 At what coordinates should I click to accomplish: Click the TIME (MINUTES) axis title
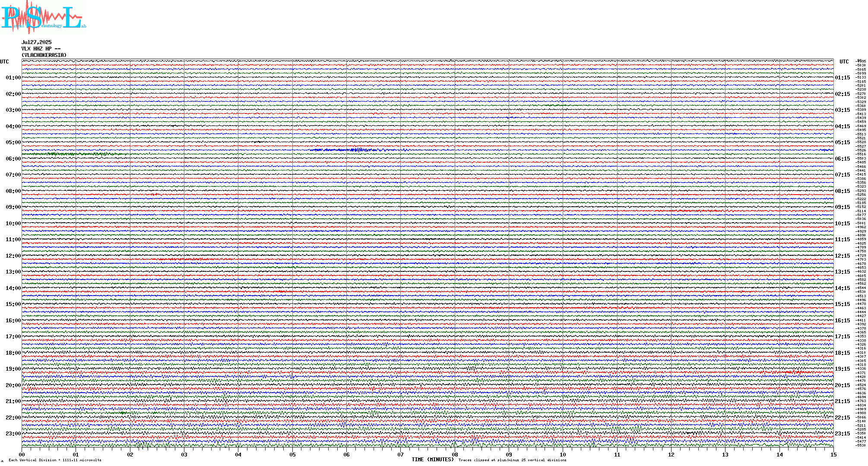433,460
